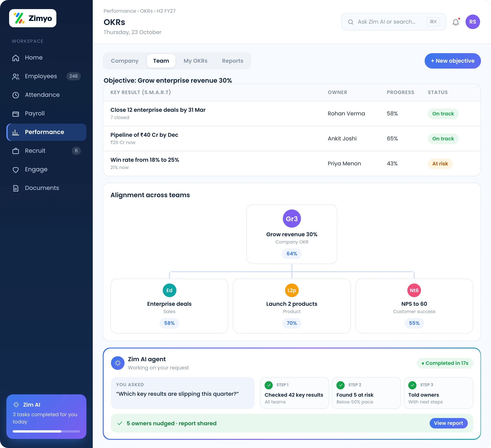Click the Zimyo logo
The width and height of the screenshot is (491, 448).
coord(33,18)
